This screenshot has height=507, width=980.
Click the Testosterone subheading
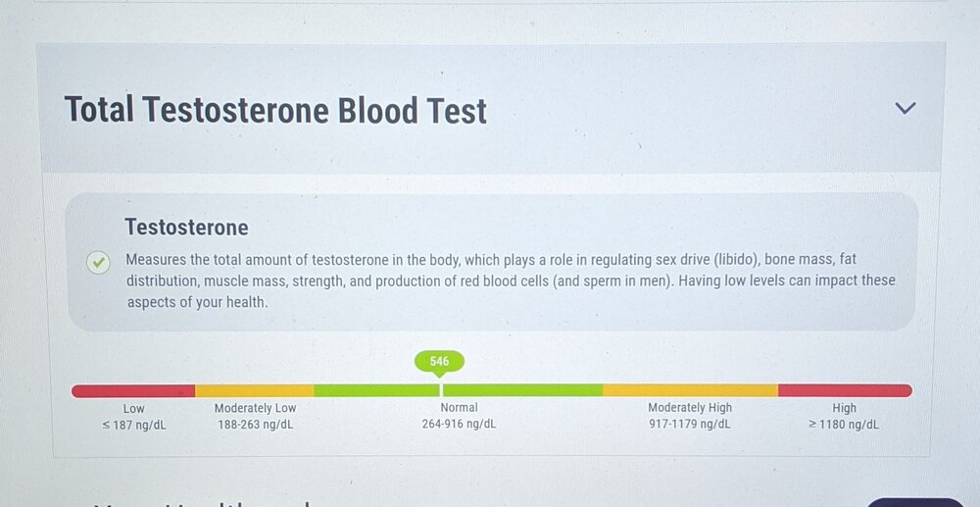pyautogui.click(x=186, y=227)
